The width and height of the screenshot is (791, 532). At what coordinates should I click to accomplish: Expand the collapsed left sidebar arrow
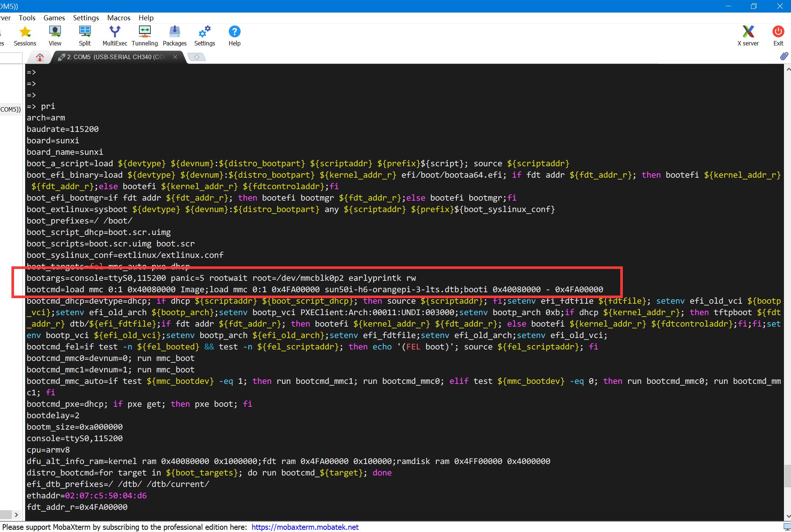tap(16, 515)
